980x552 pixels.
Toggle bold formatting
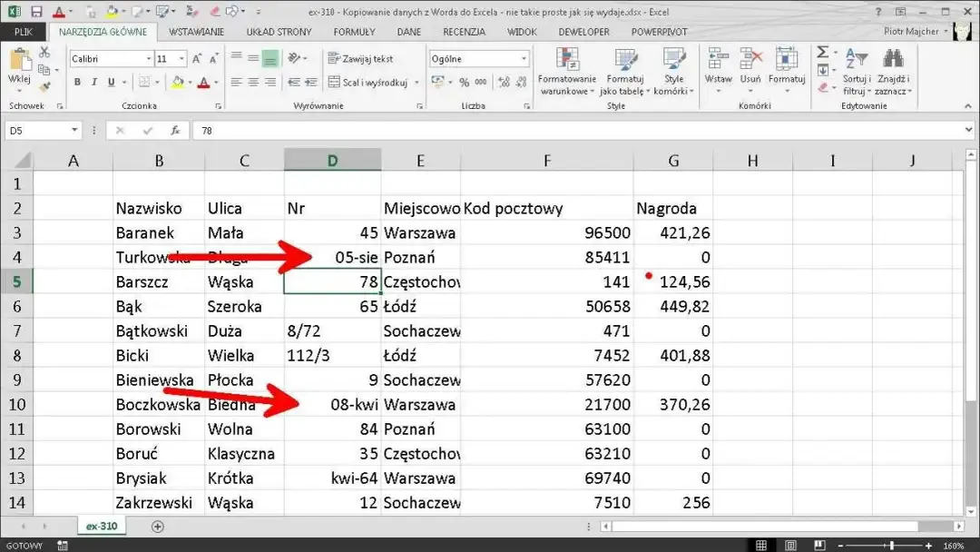click(x=77, y=82)
